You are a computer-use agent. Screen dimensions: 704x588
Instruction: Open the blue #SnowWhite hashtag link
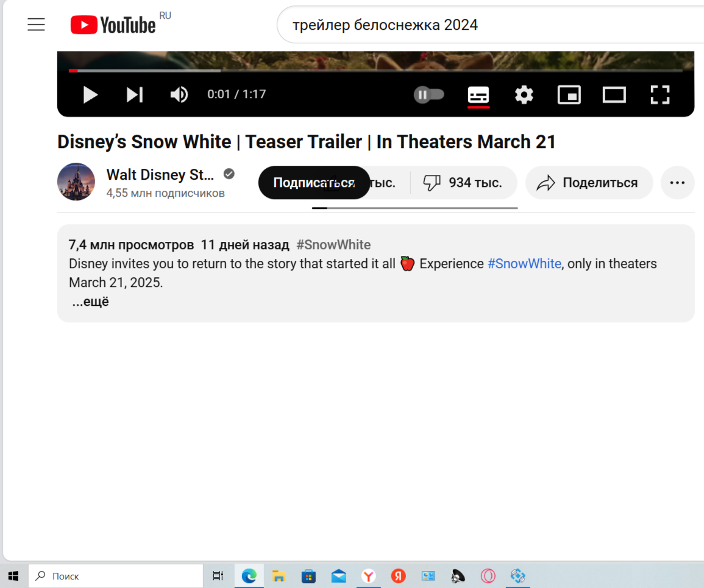(524, 263)
